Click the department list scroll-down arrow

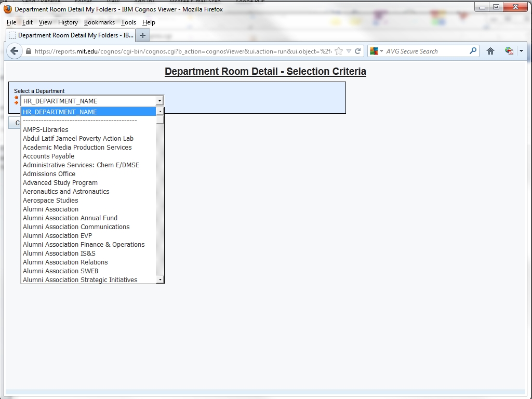point(160,280)
